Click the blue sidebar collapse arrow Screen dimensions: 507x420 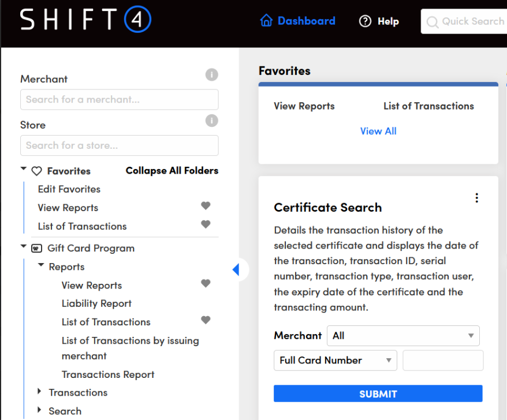[x=236, y=269]
